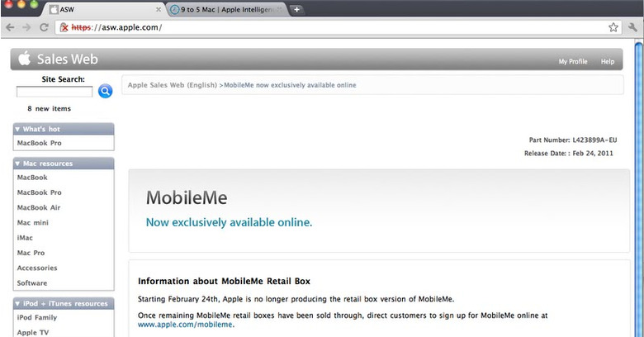Viewport: 644px width, 337px height.
Task: Open the www.apple.com/mobileme link
Action: coord(185,325)
